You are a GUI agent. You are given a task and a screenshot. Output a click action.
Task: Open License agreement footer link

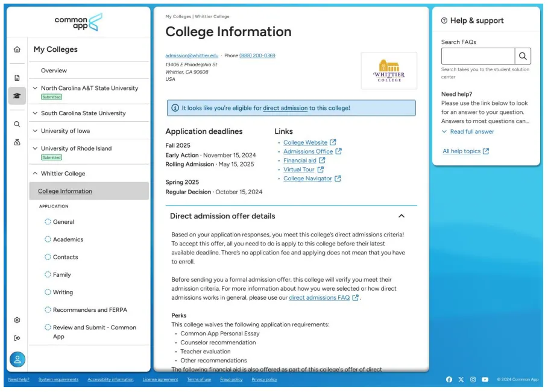160,379
